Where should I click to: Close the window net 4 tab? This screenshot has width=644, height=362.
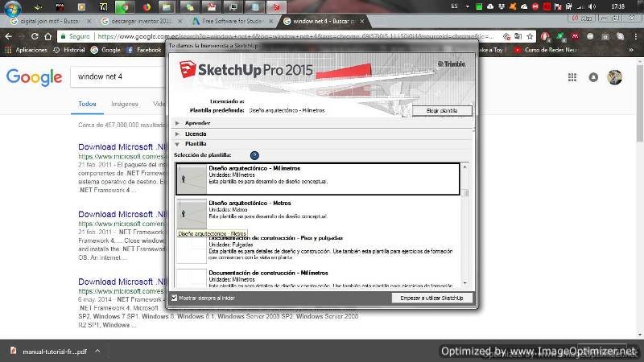coord(361,21)
